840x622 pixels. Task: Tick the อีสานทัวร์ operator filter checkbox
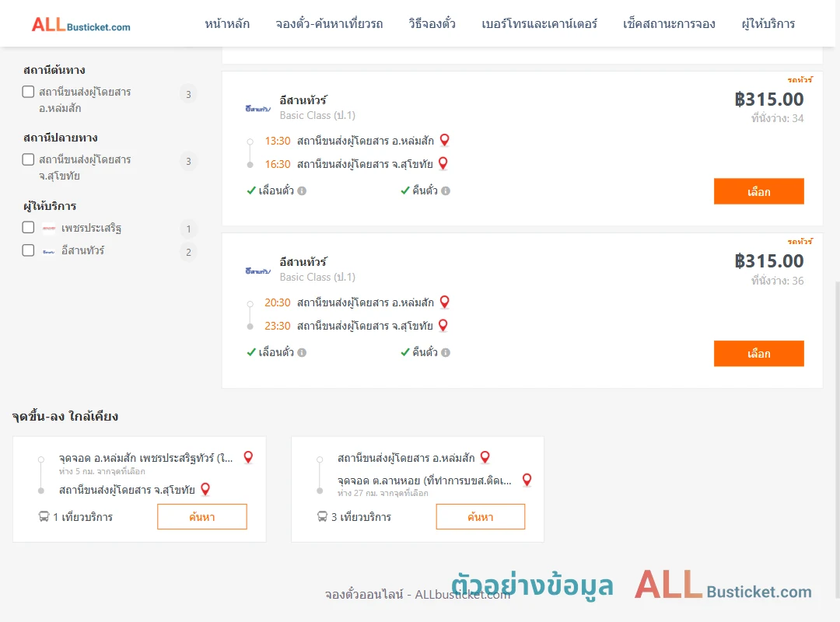[29, 250]
